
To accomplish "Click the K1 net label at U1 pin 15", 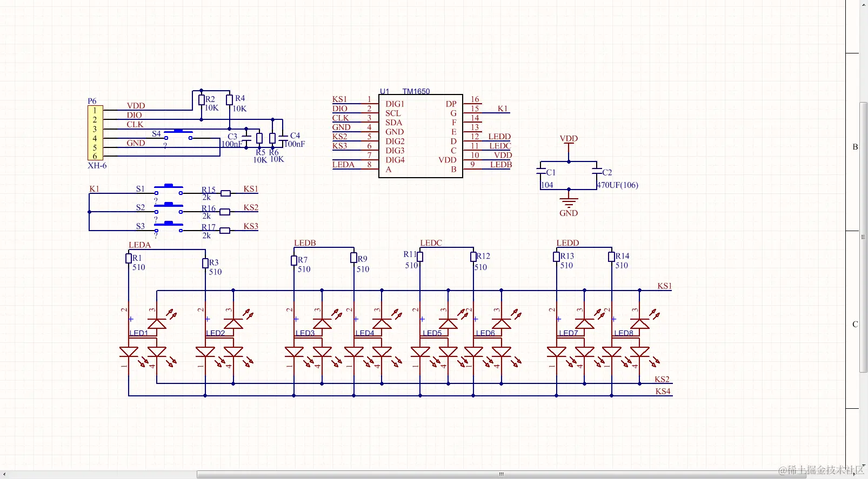I will [503, 109].
